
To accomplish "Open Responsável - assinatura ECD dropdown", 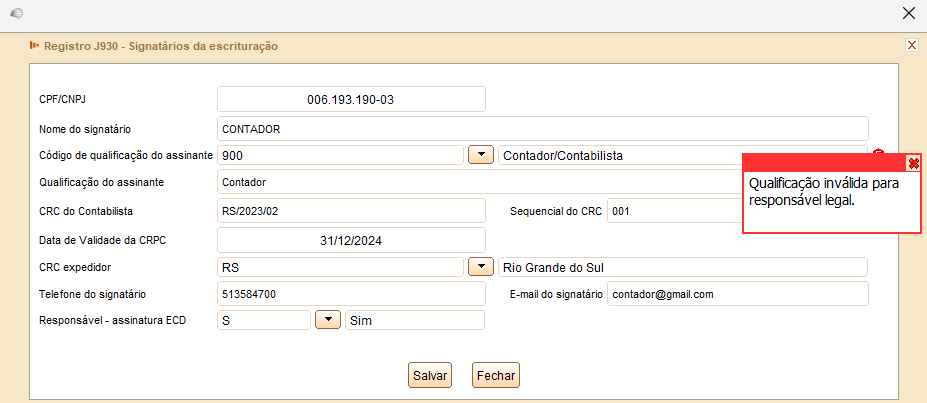I will tap(328, 320).
